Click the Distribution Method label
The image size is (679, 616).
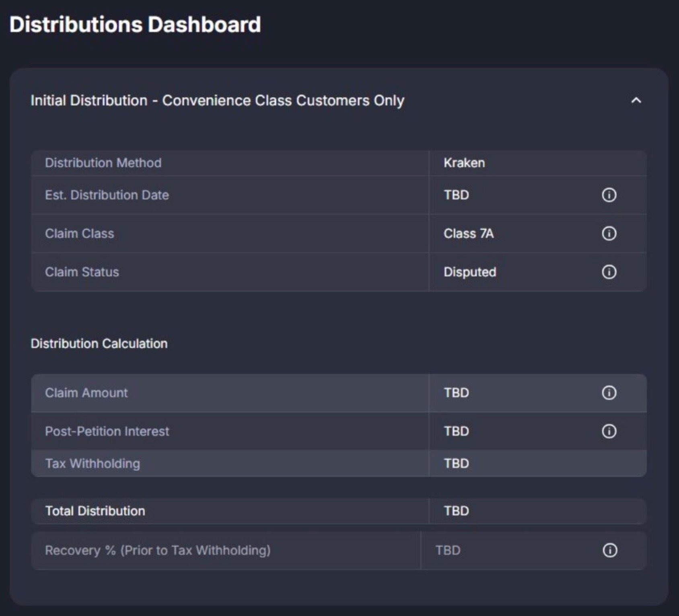coord(103,163)
